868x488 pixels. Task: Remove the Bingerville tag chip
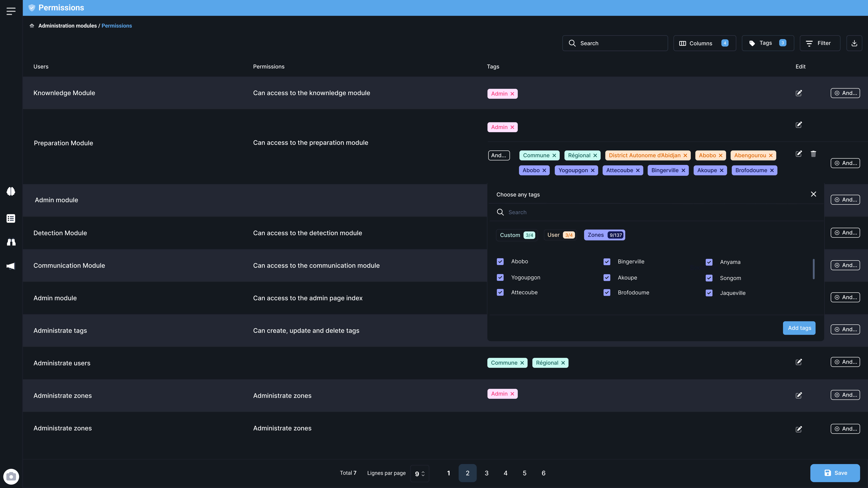pyautogui.click(x=683, y=170)
